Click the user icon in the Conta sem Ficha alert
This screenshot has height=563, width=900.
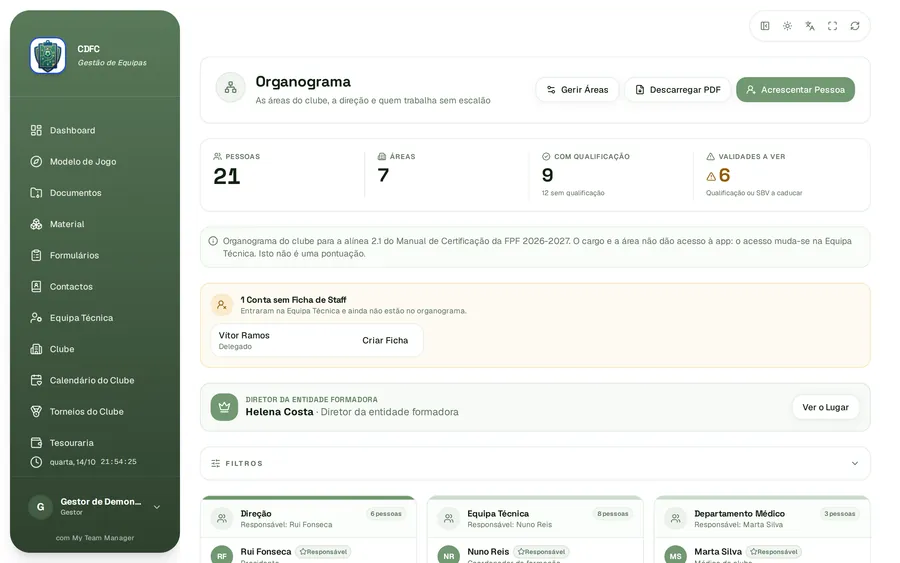[x=222, y=305]
